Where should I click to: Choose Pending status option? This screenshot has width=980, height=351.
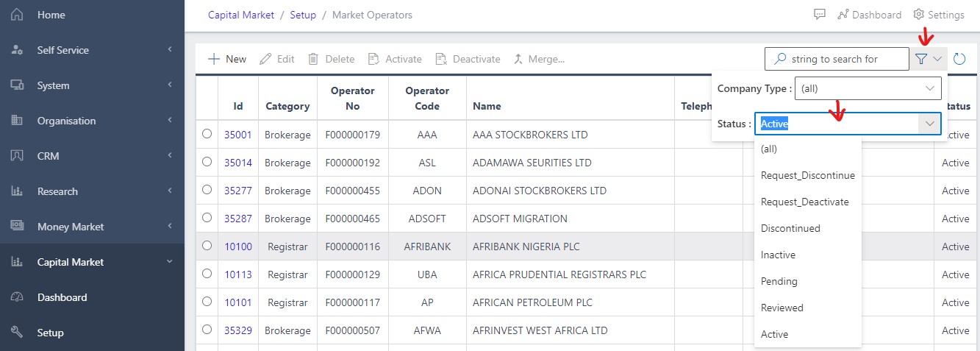(808, 281)
